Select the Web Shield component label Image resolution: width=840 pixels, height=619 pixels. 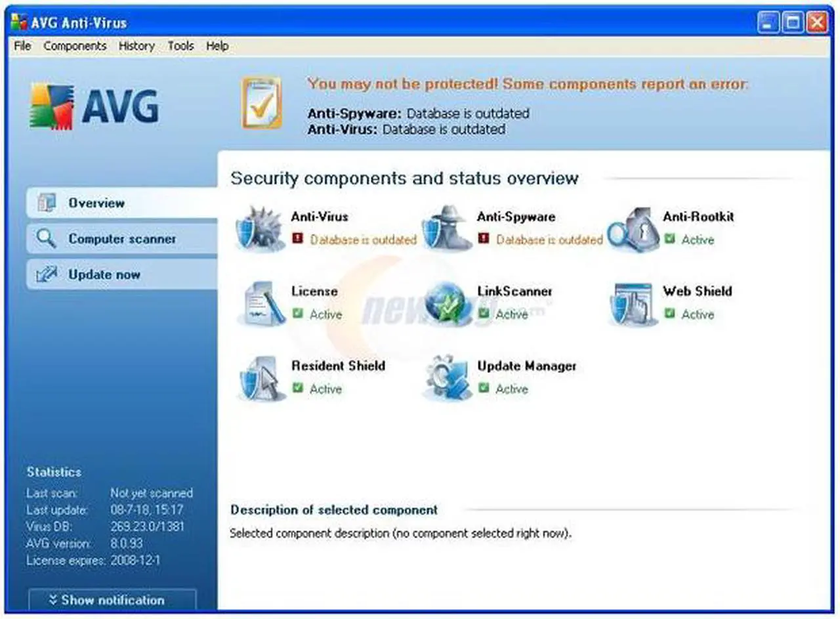pyautogui.click(x=697, y=291)
